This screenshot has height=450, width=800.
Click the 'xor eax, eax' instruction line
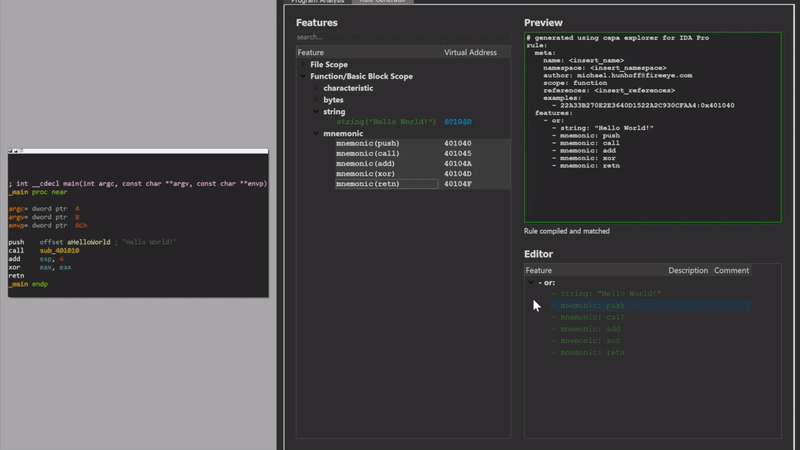[40, 267]
